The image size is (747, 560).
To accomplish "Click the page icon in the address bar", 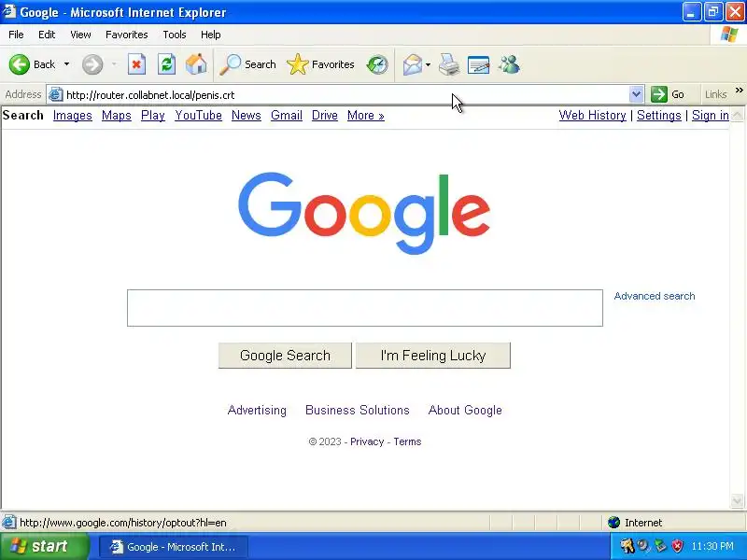I will click(56, 95).
